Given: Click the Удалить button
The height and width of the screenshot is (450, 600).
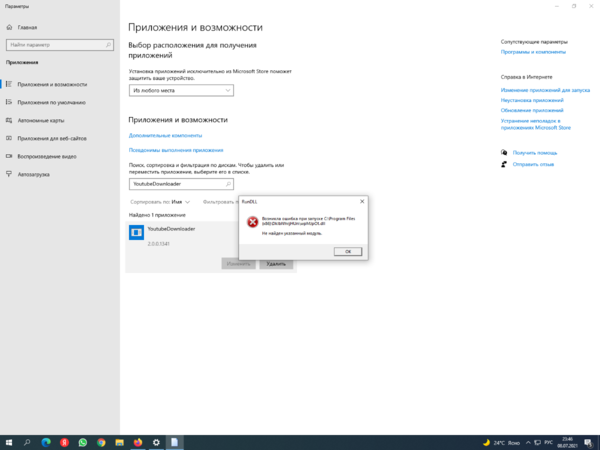Looking at the screenshot, I should click(x=276, y=264).
